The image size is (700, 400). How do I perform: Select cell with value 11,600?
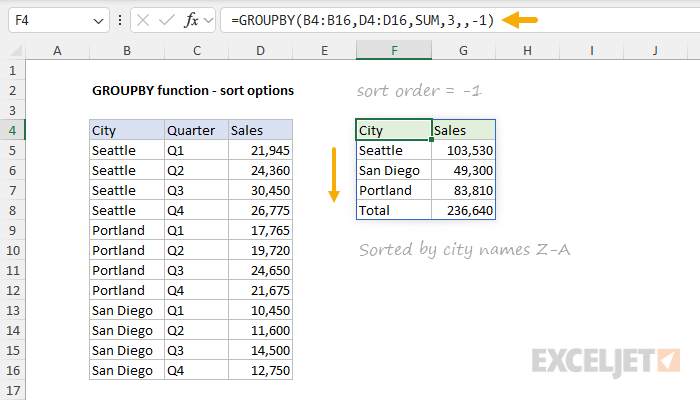point(260,330)
